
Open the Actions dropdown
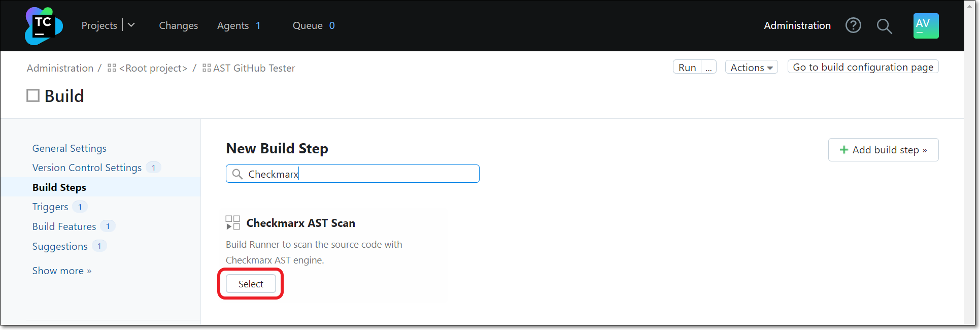click(x=751, y=67)
